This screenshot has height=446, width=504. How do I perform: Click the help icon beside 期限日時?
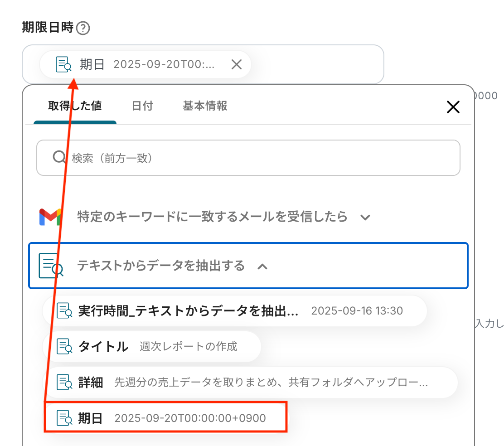(x=83, y=29)
